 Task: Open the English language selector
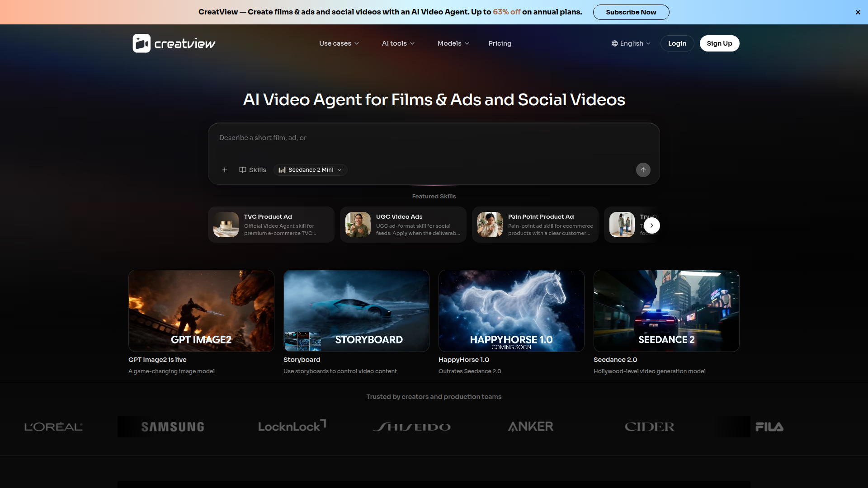(x=631, y=43)
